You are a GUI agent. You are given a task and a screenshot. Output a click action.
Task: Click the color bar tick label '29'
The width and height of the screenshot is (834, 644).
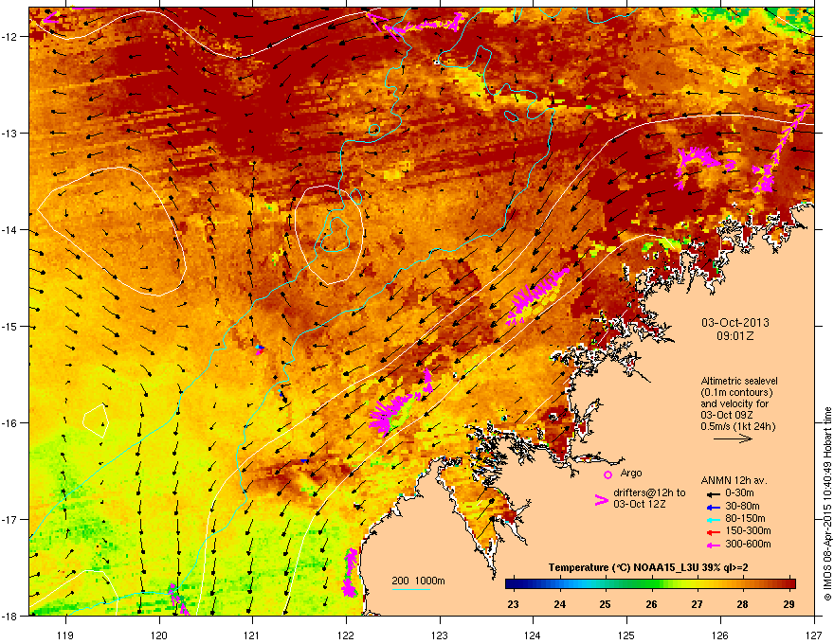[789, 604]
